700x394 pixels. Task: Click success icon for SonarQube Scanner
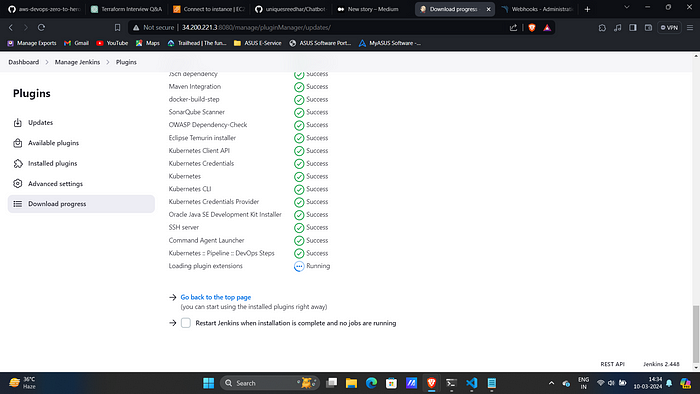coord(299,112)
